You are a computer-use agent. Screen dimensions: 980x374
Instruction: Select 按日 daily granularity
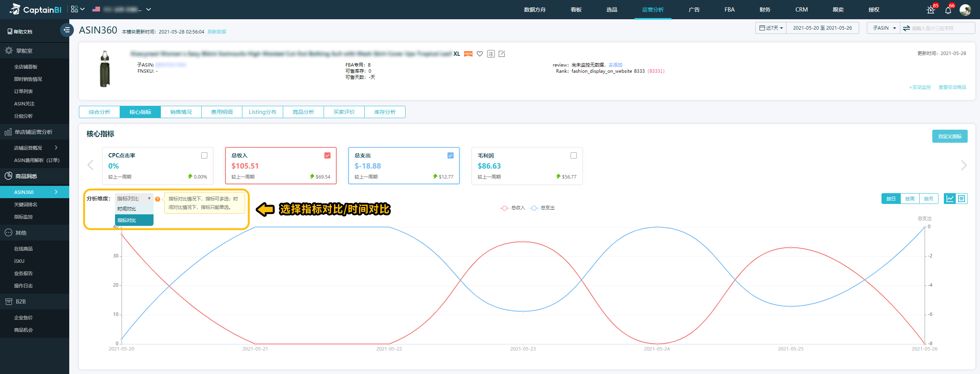891,199
